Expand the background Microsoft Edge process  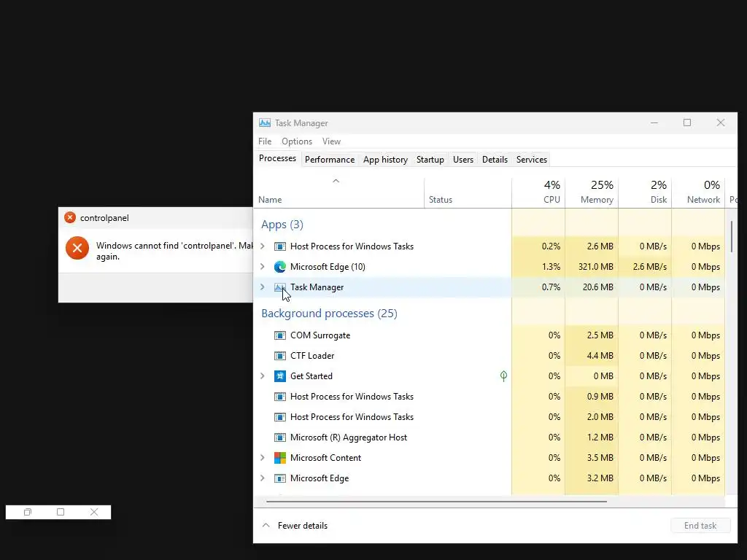(x=263, y=478)
